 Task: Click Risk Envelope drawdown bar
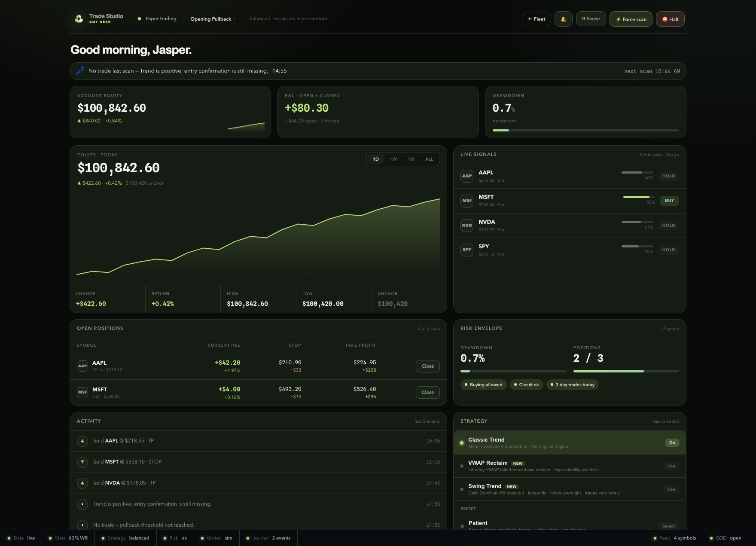tap(513, 371)
